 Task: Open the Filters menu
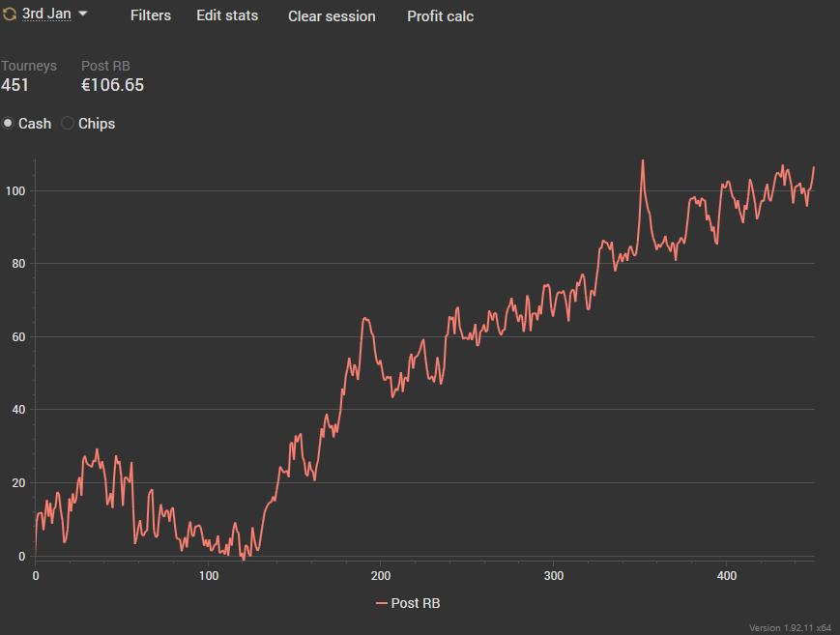point(150,15)
